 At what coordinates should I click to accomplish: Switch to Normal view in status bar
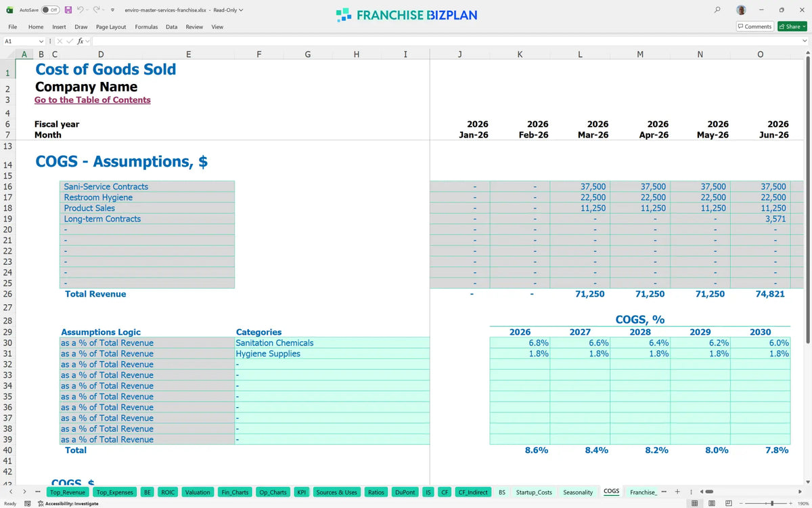point(694,503)
